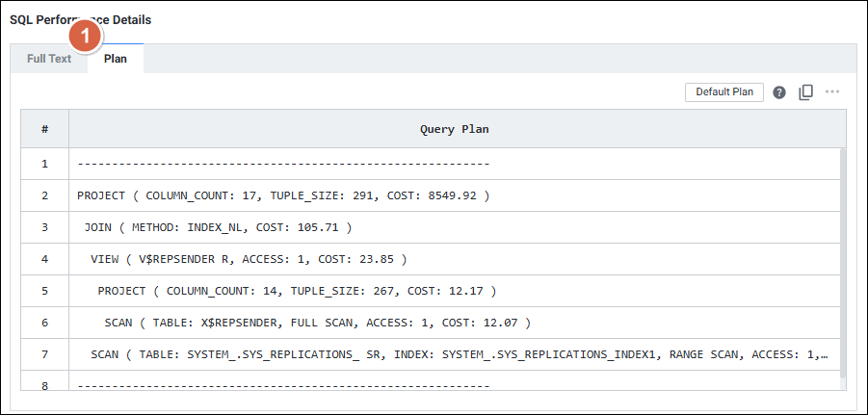Click the # column header
The image size is (868, 415).
[x=45, y=128]
